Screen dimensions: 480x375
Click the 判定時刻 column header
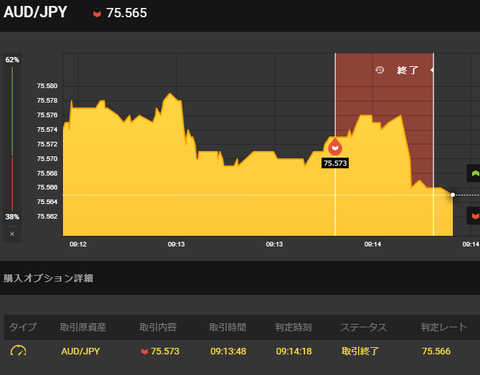point(293,327)
